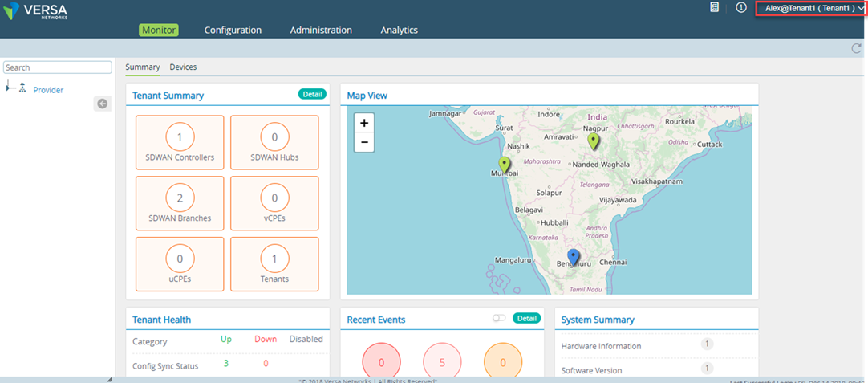868x383 pixels.
Task: Click the Tenant Health heading
Action: (161, 320)
